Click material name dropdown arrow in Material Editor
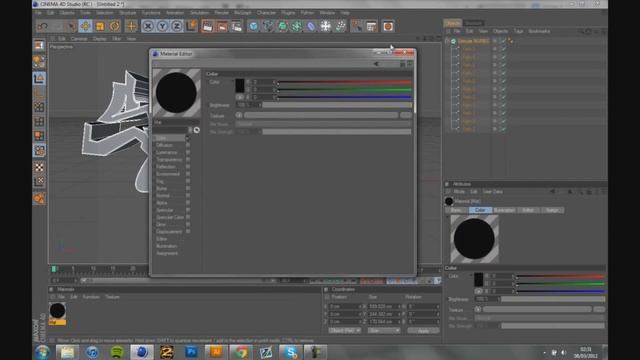 [190, 130]
